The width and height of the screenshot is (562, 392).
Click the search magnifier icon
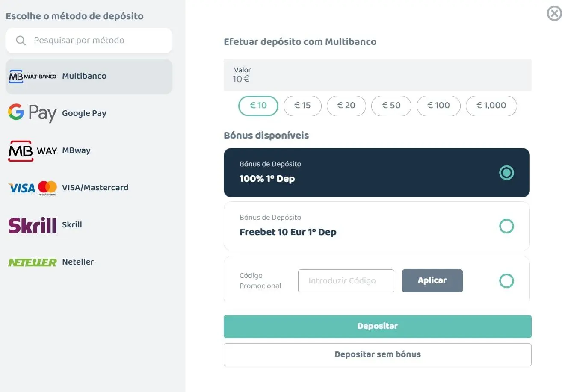pos(21,41)
